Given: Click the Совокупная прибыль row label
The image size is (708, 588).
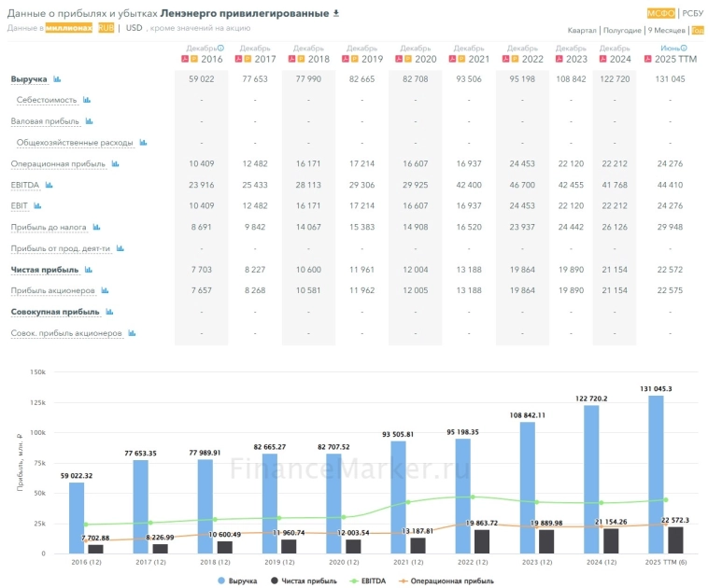Looking at the screenshot, I should pos(54,312).
